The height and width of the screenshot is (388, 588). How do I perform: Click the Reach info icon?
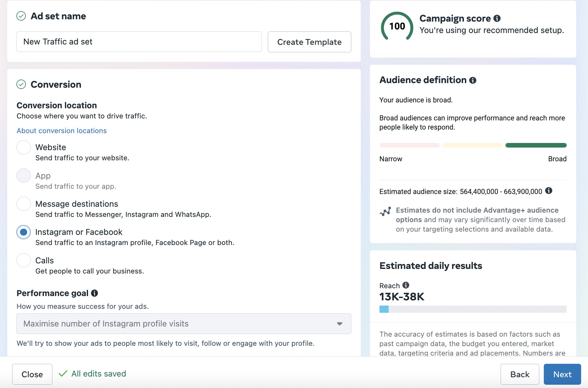pyautogui.click(x=406, y=285)
